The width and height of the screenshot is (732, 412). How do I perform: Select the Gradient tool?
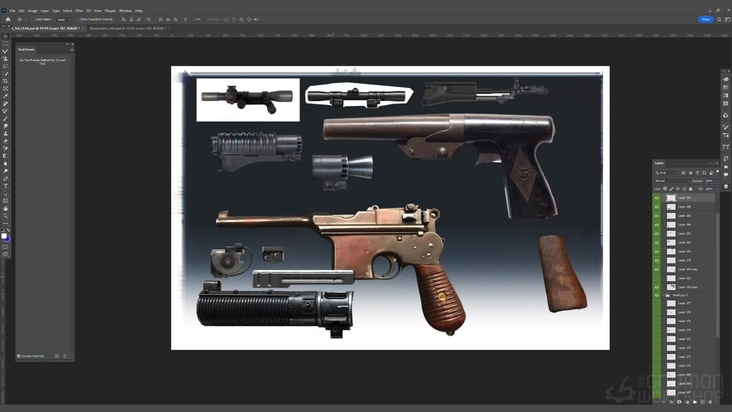pyautogui.click(x=6, y=156)
